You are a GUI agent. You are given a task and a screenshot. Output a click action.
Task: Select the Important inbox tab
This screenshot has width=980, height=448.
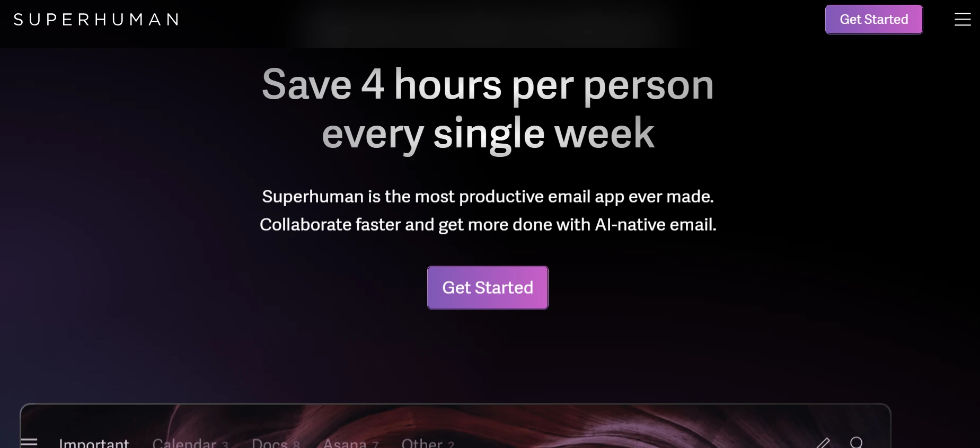click(x=94, y=443)
